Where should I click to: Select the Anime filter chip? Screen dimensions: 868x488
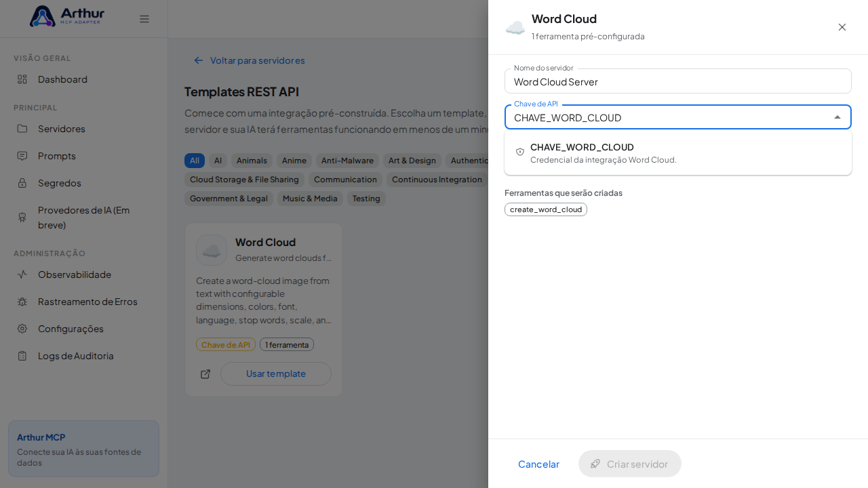pos(294,161)
